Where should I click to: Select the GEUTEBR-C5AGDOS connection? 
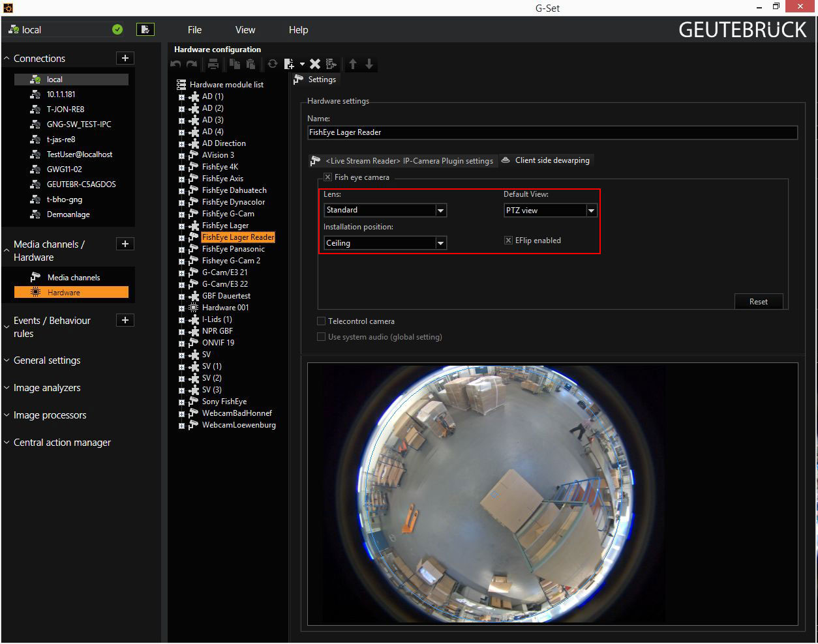(x=81, y=184)
